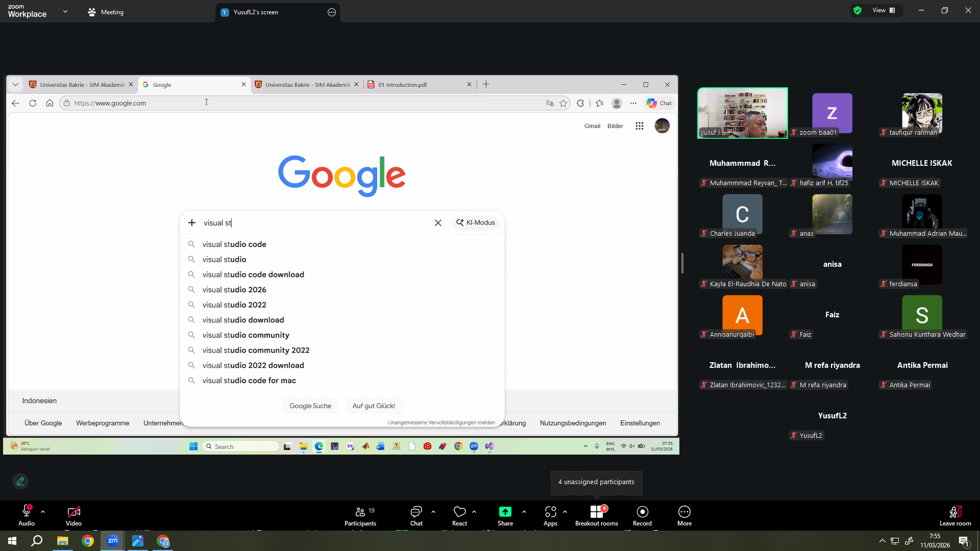Open the Zoom Chat panel
Screen dimensions: 980x551
point(416,515)
